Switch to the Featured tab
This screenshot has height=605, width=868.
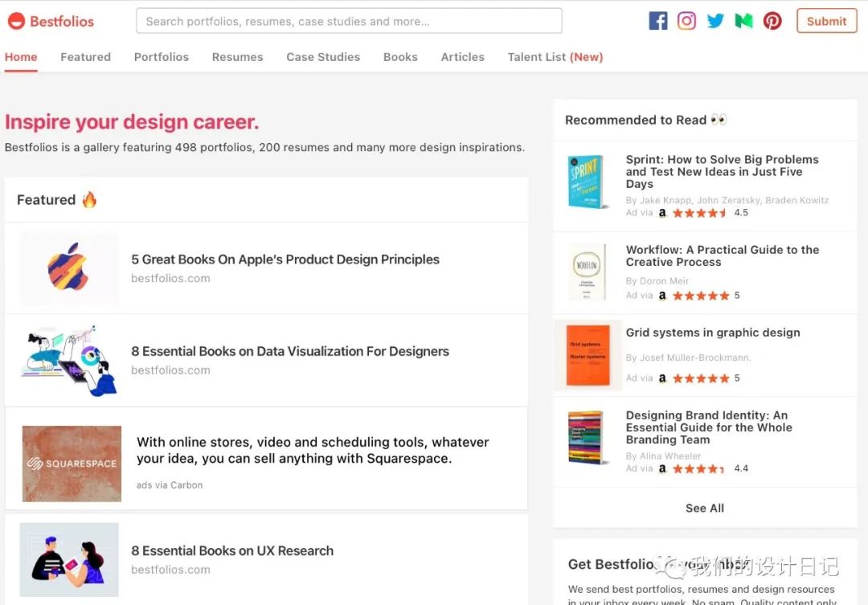[x=86, y=57]
